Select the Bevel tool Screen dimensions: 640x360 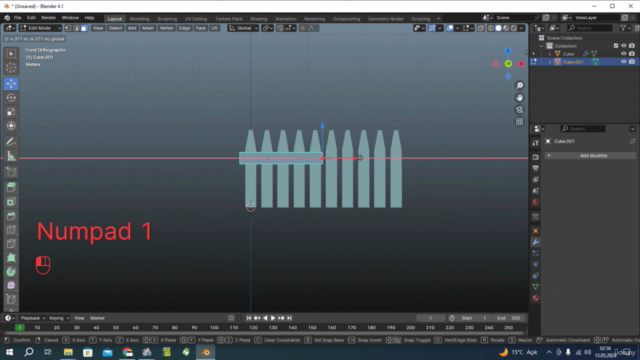coord(11,216)
